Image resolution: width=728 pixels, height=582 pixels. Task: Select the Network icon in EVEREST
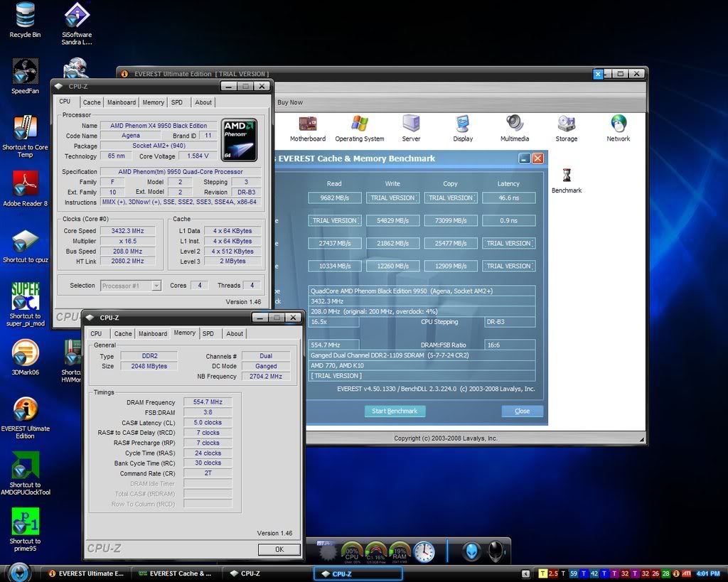pyautogui.click(x=619, y=129)
